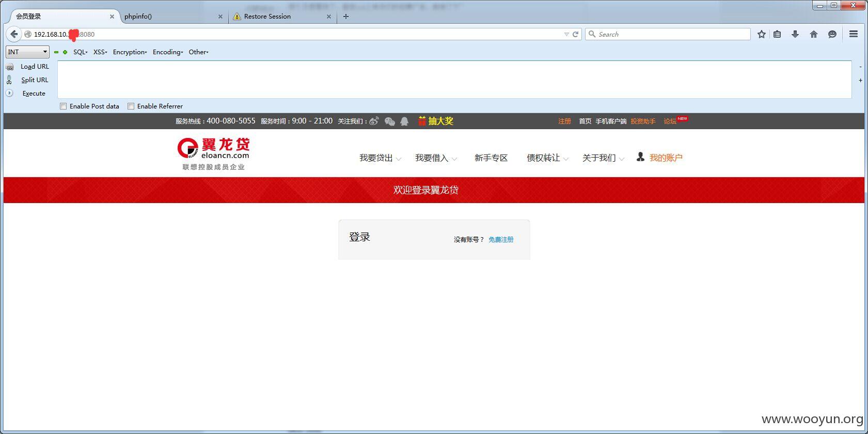Viewport: 868px width, 434px height.
Task: Close the Restore Session tab
Action: pos(329,17)
